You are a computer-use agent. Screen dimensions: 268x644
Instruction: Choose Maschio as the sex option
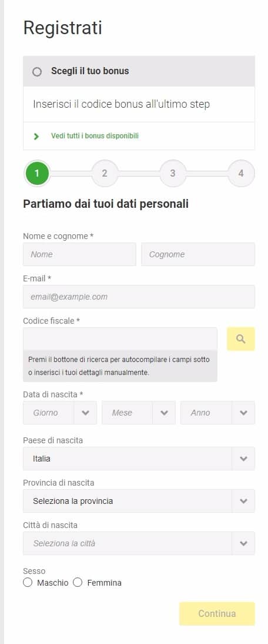(28, 582)
